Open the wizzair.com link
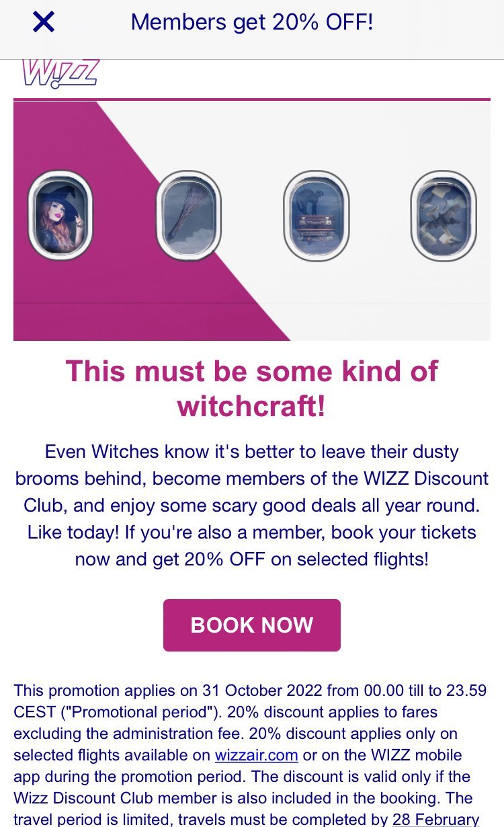The width and height of the screenshot is (504, 827). [256, 755]
